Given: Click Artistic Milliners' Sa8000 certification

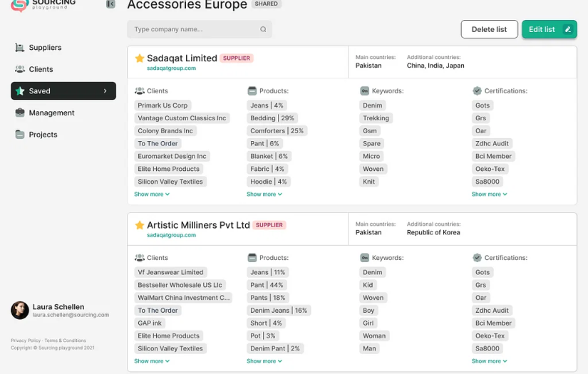Looking at the screenshot, I should pos(487,348).
